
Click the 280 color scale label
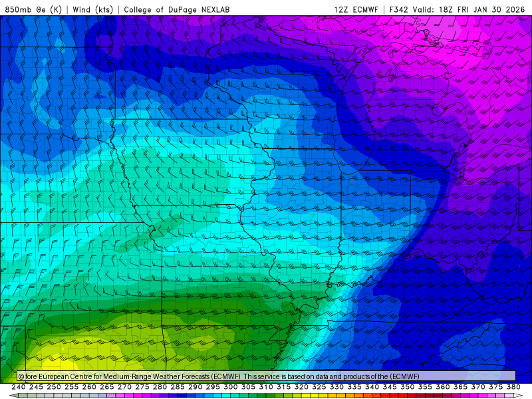tap(160, 387)
